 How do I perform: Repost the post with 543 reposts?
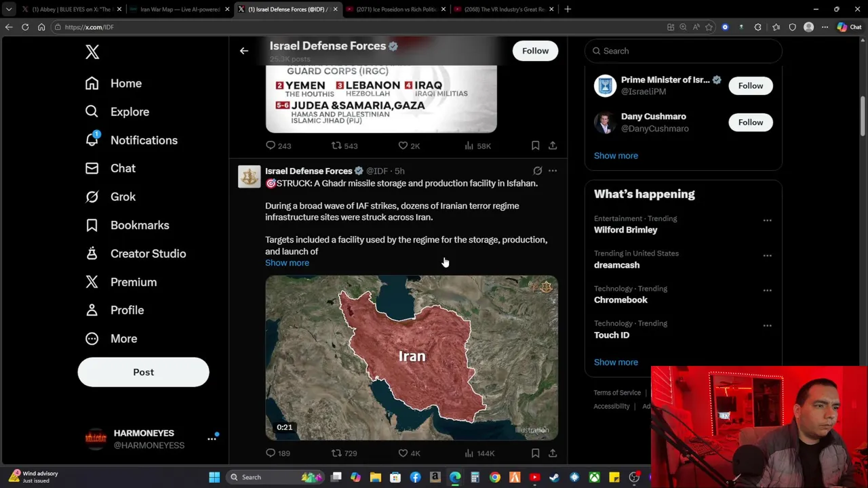(344, 146)
